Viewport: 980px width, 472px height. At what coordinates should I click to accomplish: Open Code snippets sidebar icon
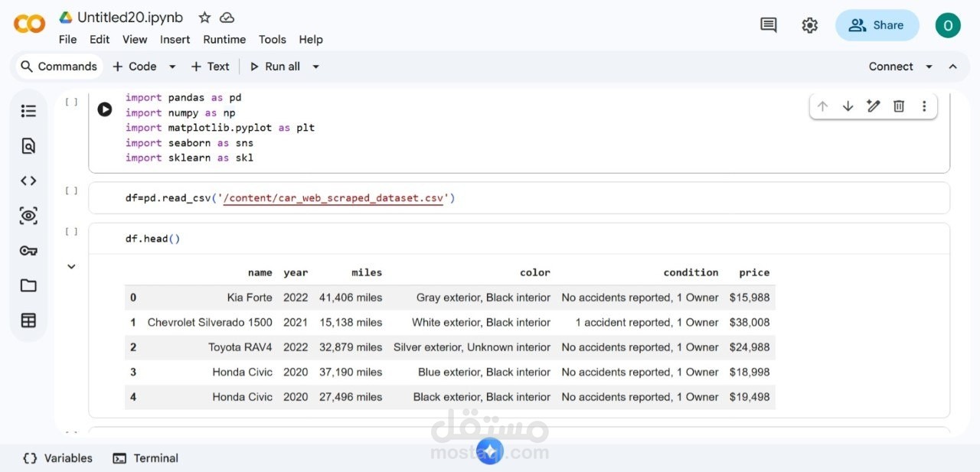point(28,181)
